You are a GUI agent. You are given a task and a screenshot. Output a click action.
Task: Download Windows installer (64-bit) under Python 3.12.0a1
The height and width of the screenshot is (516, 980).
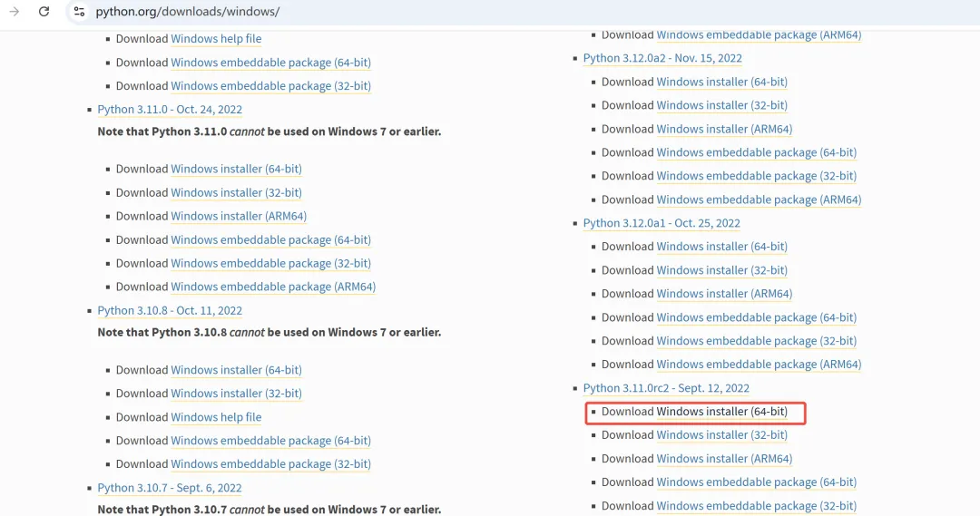point(722,247)
